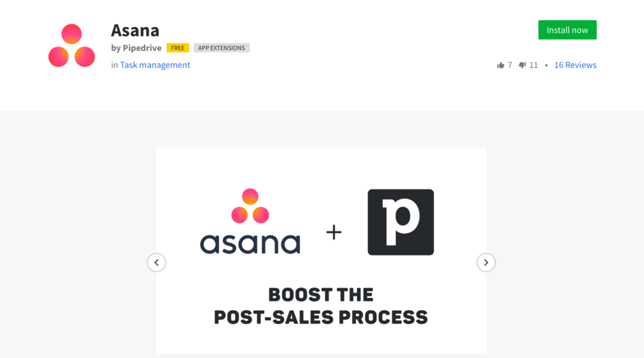Screen dimensions: 644x358
Task: Click the three-dot Asana logo in the slide
Action: (x=250, y=206)
